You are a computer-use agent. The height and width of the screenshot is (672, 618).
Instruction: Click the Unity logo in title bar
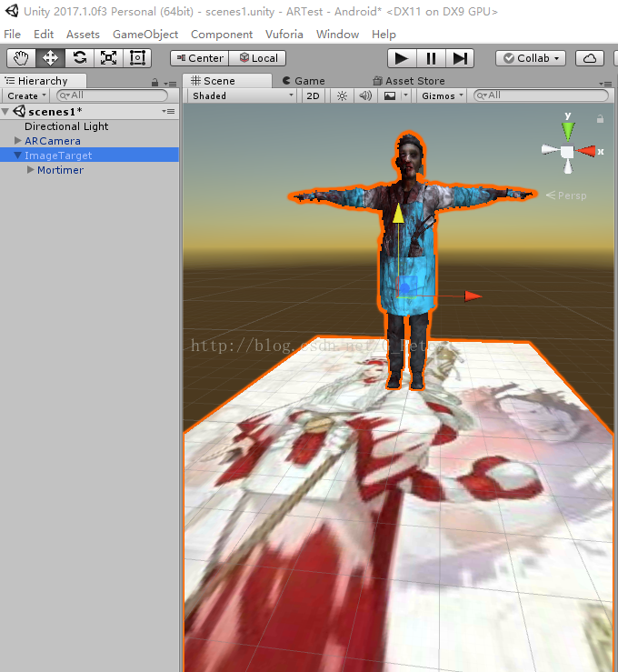click(x=12, y=11)
